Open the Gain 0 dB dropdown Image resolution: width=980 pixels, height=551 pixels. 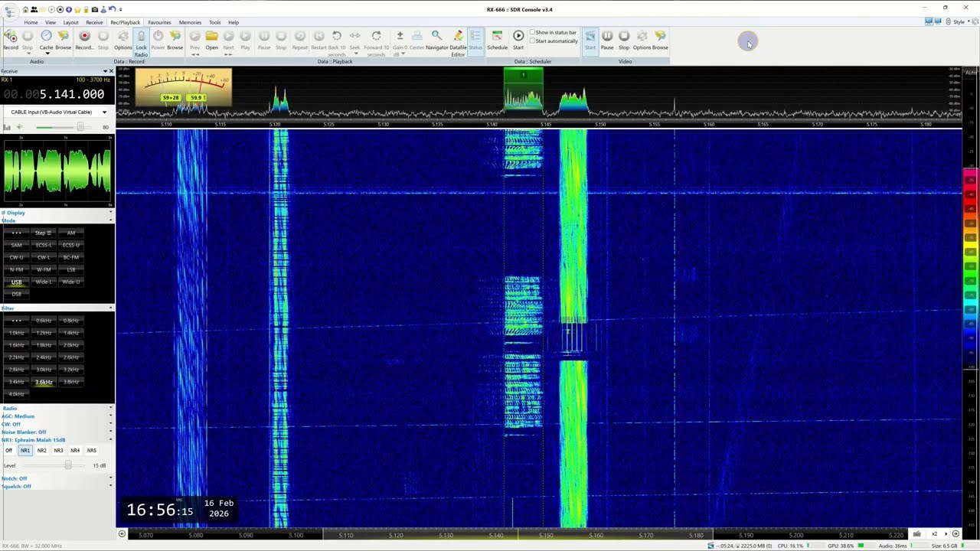coord(400,43)
